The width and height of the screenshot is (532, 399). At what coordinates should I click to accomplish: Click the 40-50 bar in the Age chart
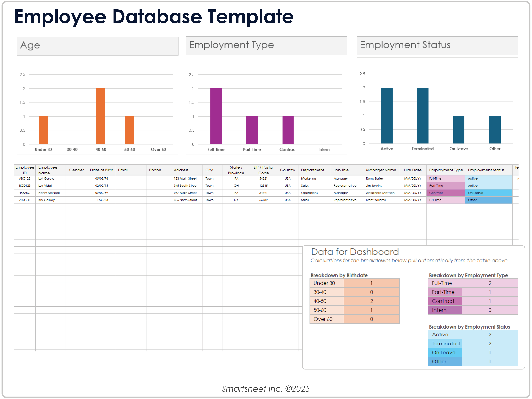tap(101, 115)
